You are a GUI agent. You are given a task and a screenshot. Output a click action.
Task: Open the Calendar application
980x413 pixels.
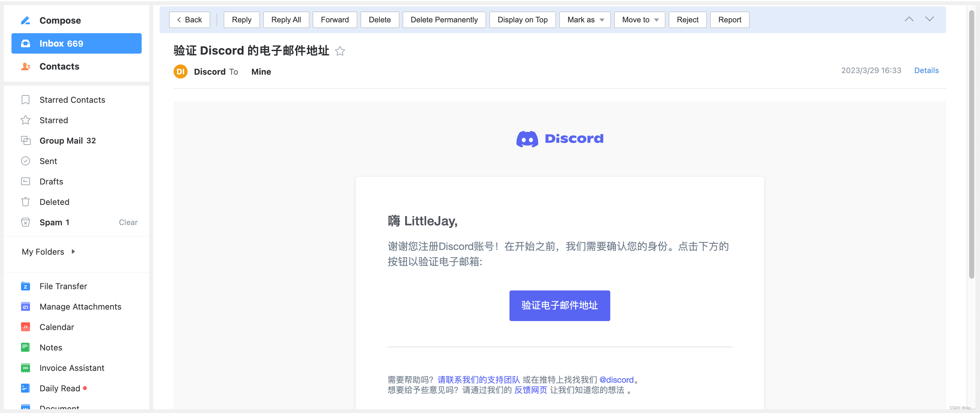(x=57, y=326)
